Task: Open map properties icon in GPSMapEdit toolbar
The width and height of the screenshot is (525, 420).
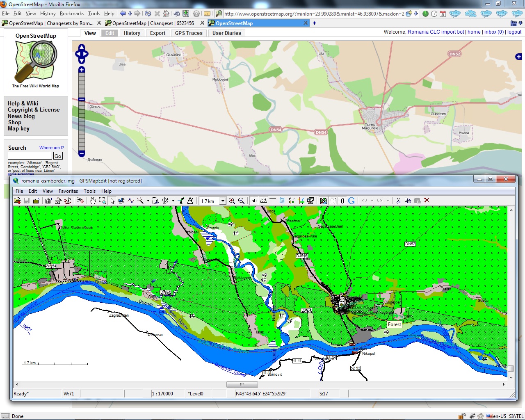Action: (x=48, y=201)
